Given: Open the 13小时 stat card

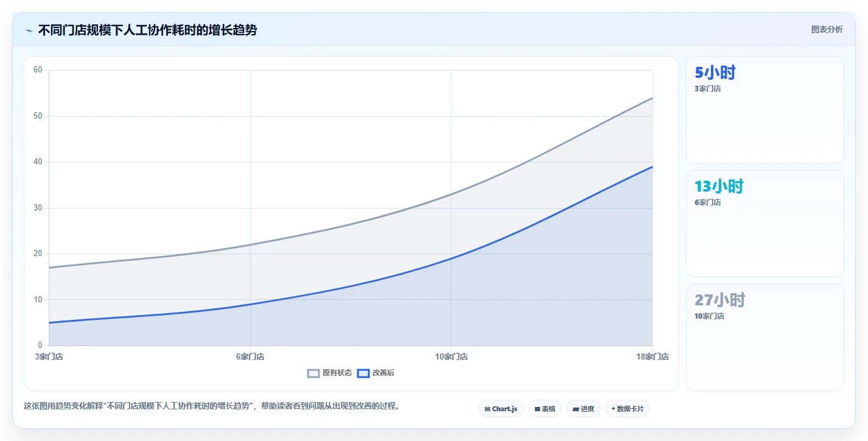Looking at the screenshot, I should (765, 223).
